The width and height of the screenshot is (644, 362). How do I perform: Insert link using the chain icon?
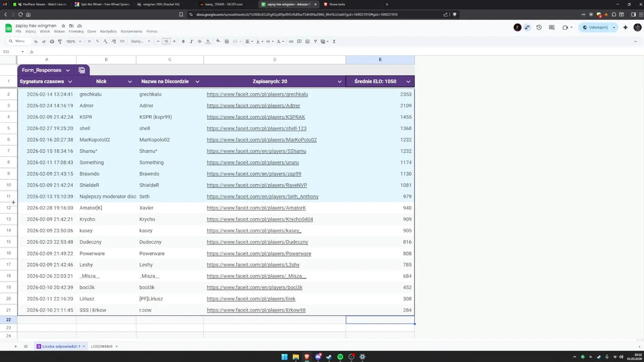(291, 41)
